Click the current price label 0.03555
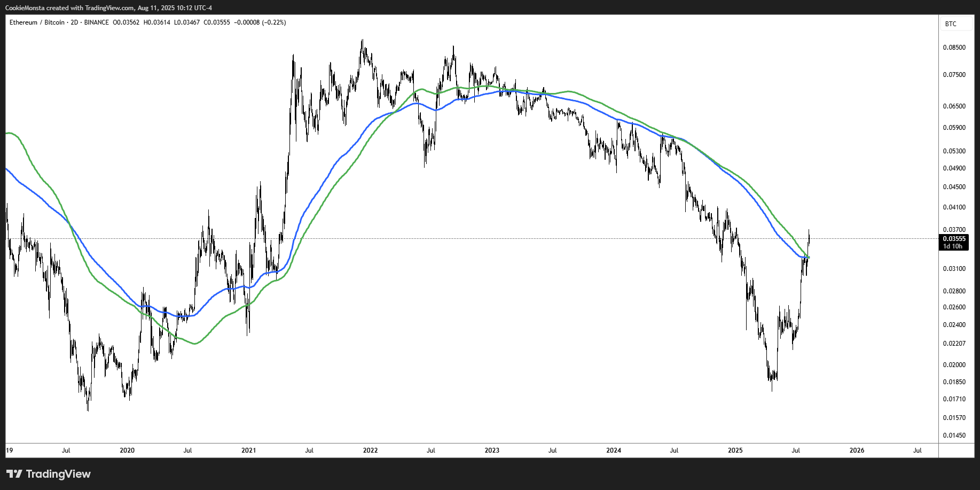 [954, 239]
